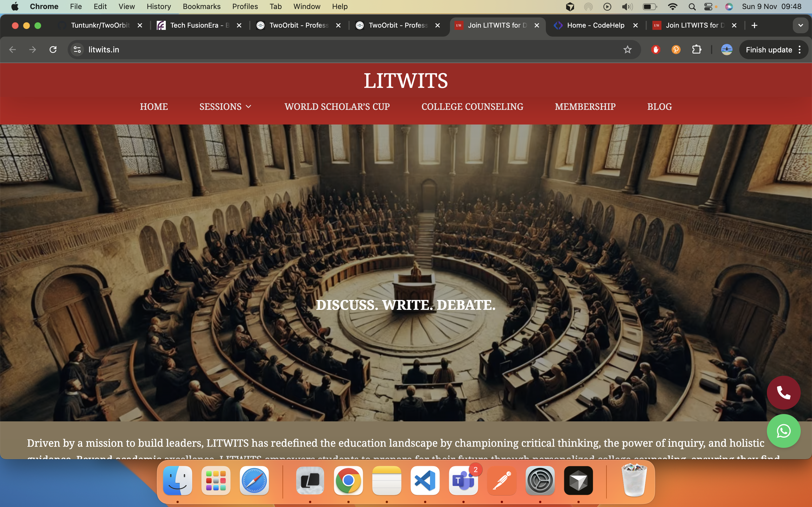Bookmark this page with the star icon

627,49
